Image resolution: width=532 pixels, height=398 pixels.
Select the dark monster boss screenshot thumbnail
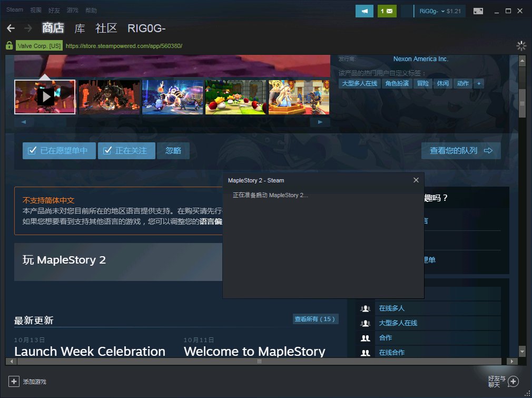pos(109,97)
